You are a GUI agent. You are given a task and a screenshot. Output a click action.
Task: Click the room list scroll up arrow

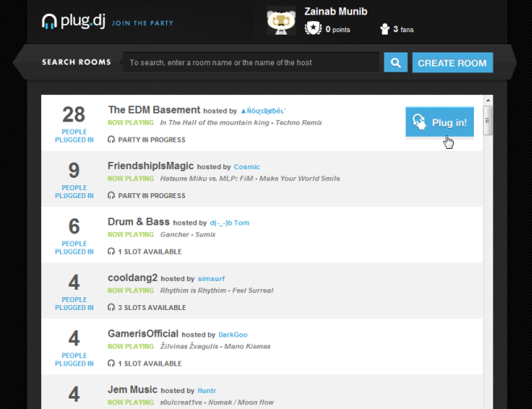click(488, 101)
